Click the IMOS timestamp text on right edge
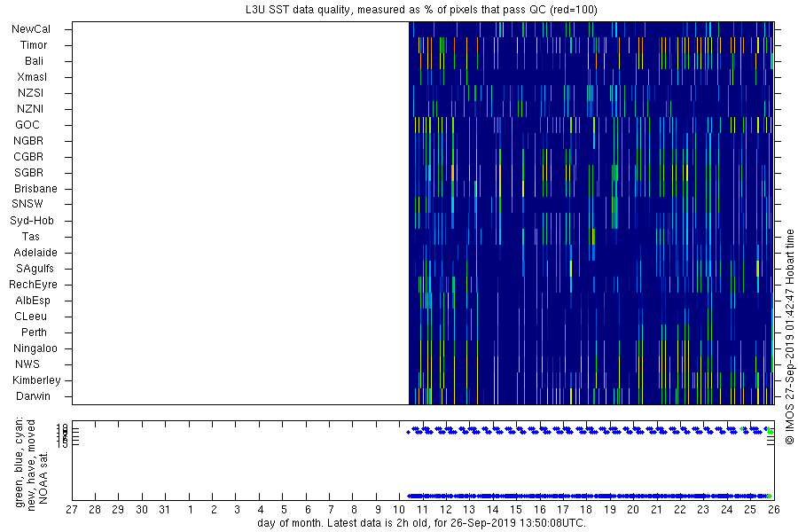Screen dimensions: 798x532 [x=789, y=337]
